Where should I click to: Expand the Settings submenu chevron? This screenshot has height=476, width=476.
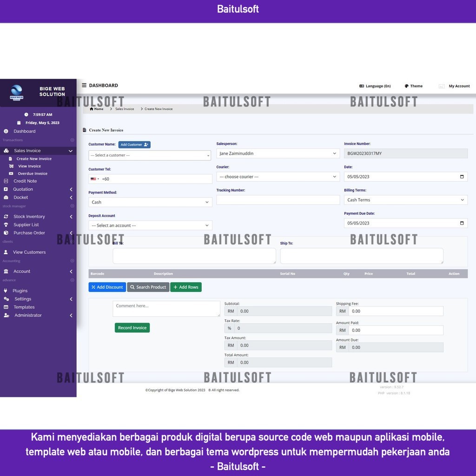pos(71,299)
